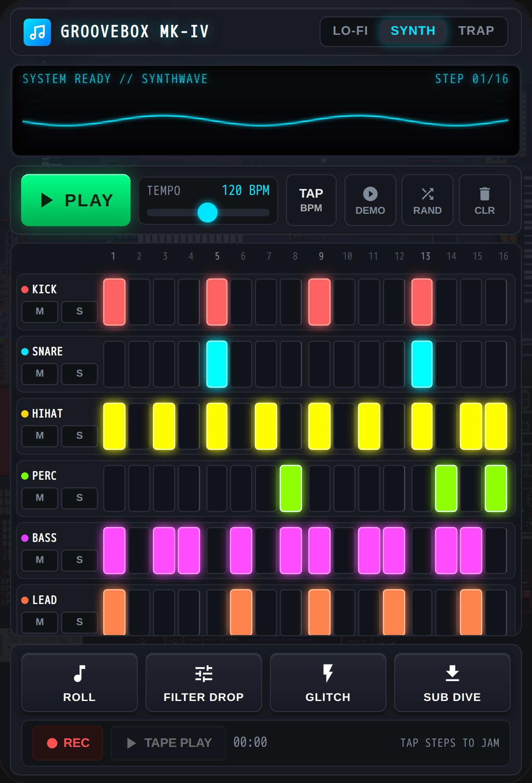The image size is (532, 783).
Task: Click the waveform display screen
Action: coord(266,111)
